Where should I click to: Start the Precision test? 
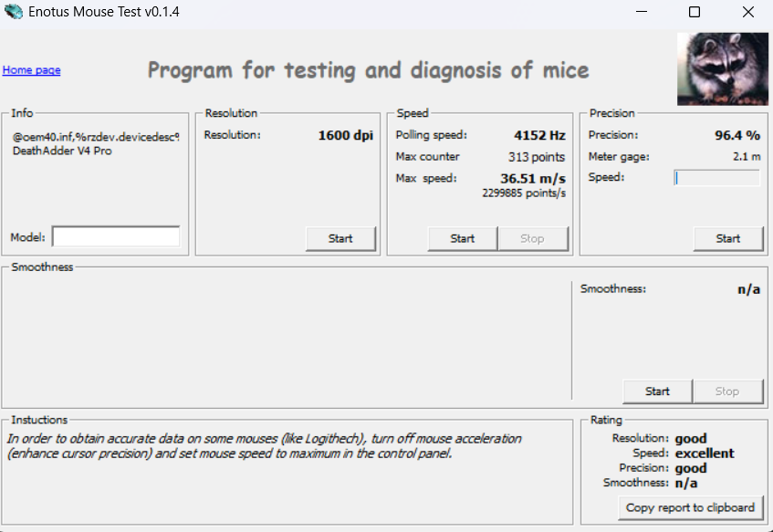(x=728, y=239)
